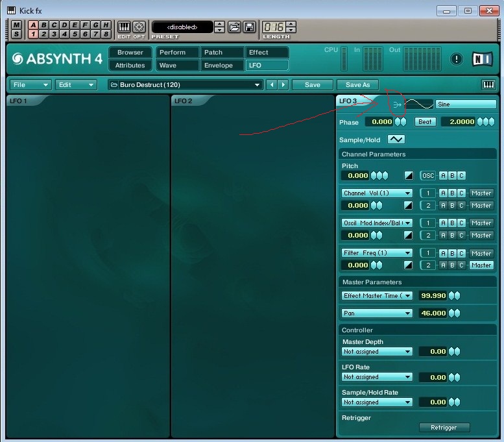Click the LFO 3 mode arrow icon
This screenshot has width=504, height=442.
[397, 104]
